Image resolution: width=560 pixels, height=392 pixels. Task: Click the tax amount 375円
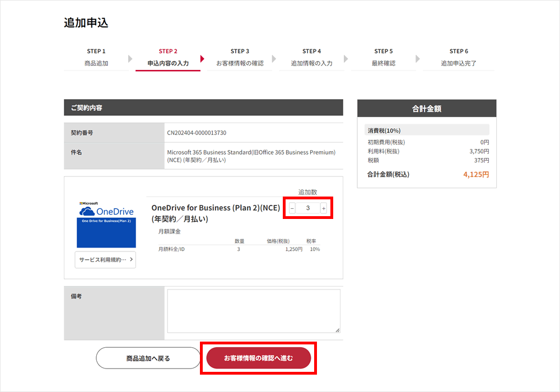click(x=482, y=161)
